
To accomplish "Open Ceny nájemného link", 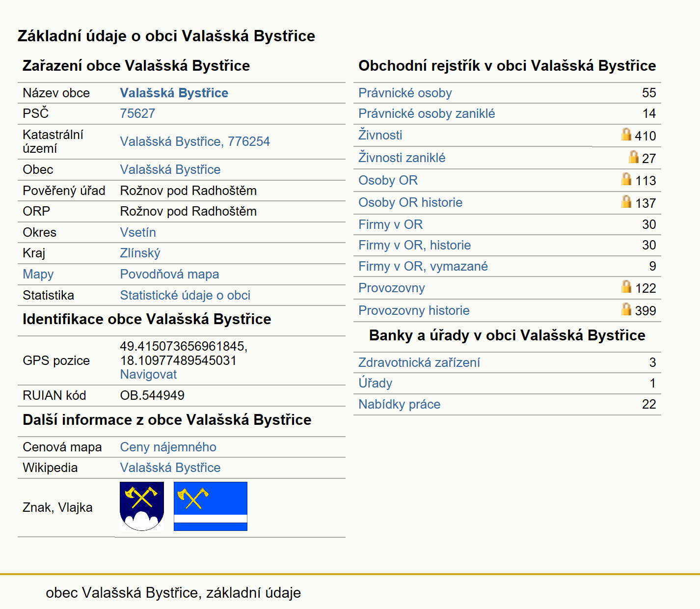I will click(x=168, y=447).
